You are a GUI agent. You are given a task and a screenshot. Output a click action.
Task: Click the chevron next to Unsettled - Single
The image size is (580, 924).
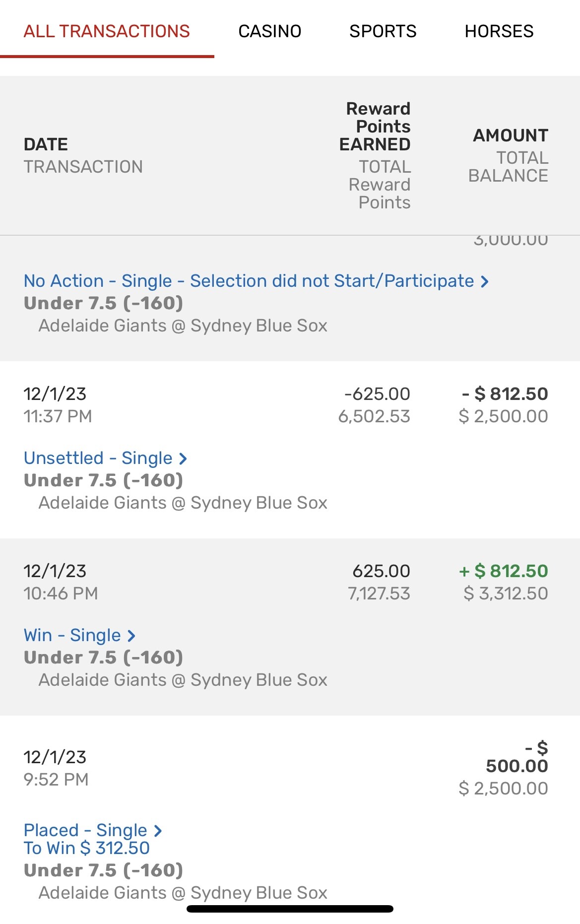tap(183, 459)
